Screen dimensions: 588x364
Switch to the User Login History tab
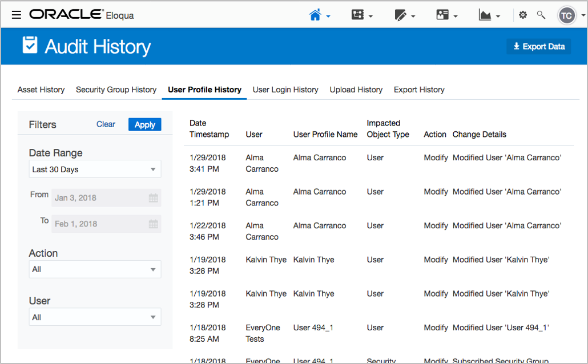(285, 90)
